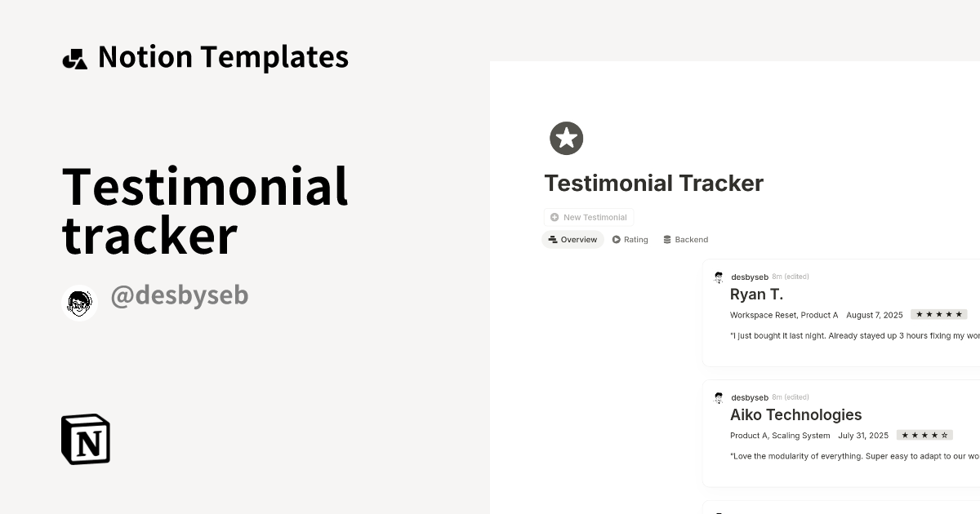This screenshot has width=980, height=514.
Task: Open the star page icon above the title
Action: (567, 138)
